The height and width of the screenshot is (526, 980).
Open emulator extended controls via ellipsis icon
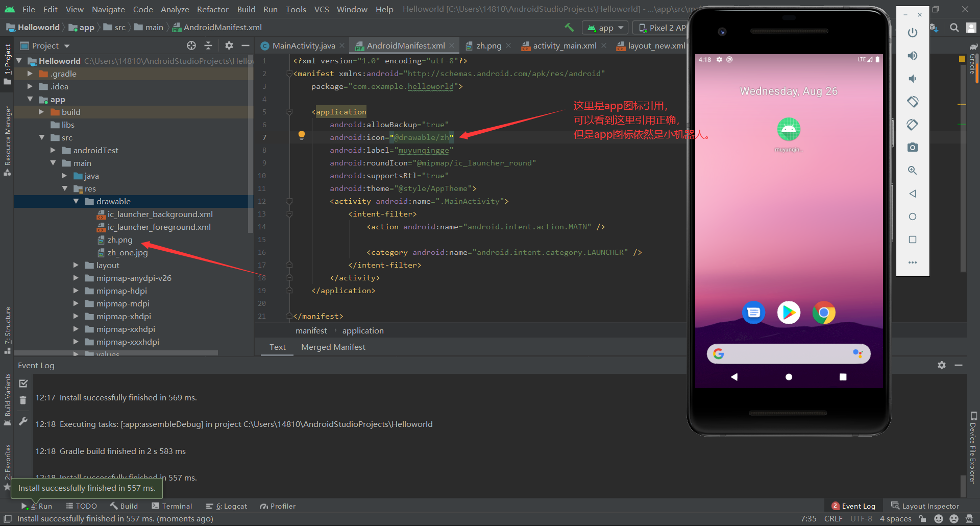point(913,262)
